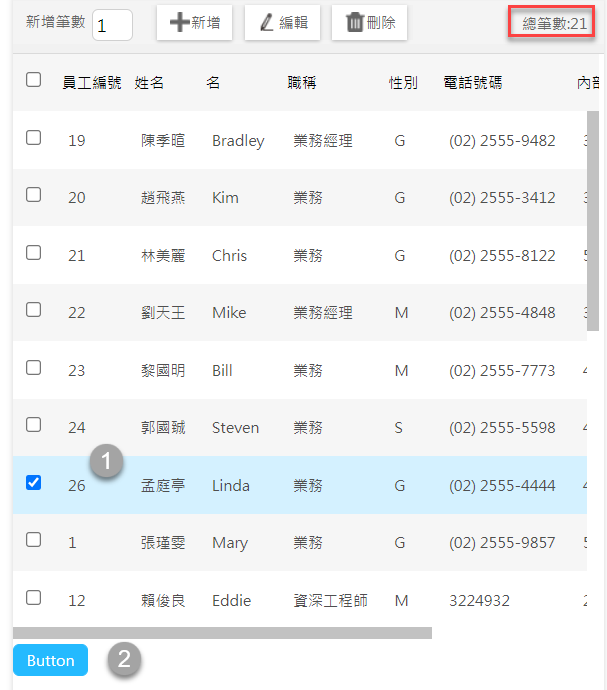
Task: Click the 電話號碼 column header
Action: [x=478, y=83]
